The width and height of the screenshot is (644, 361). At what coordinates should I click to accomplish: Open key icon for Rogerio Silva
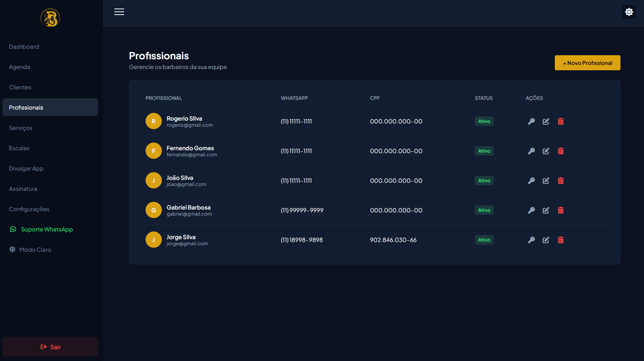tap(531, 121)
